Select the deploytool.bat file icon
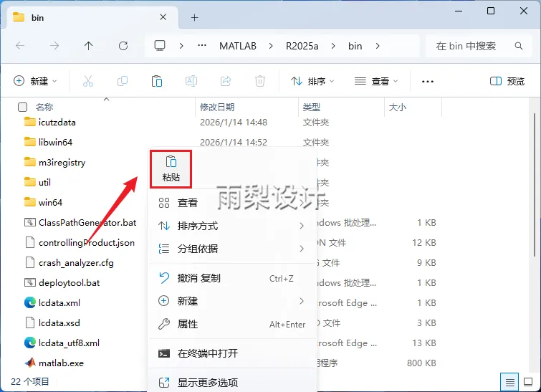The height and width of the screenshot is (392, 541). (x=30, y=282)
